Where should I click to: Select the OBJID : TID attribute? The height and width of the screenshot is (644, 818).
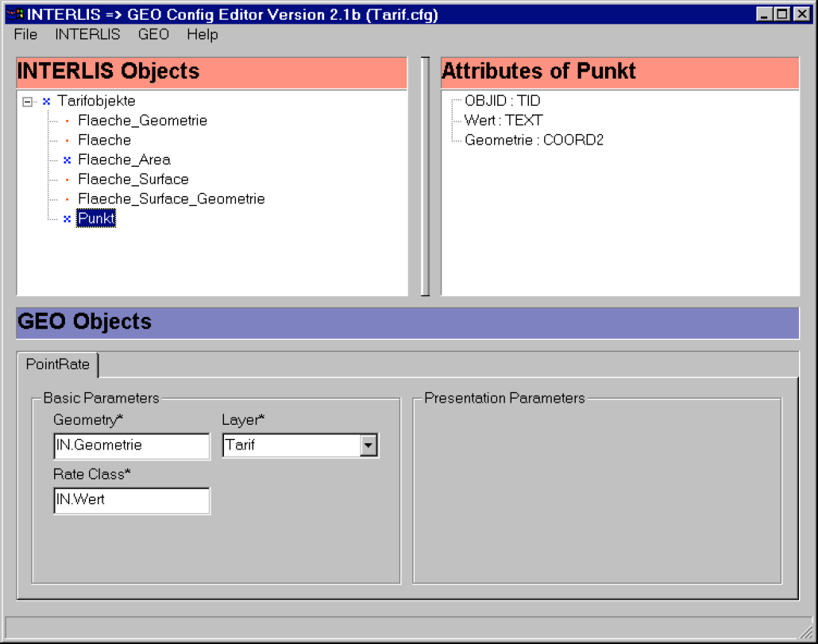pyautogui.click(x=503, y=101)
